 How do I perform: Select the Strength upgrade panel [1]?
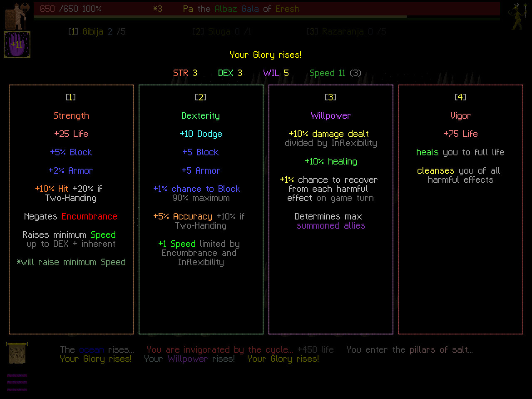click(71, 208)
